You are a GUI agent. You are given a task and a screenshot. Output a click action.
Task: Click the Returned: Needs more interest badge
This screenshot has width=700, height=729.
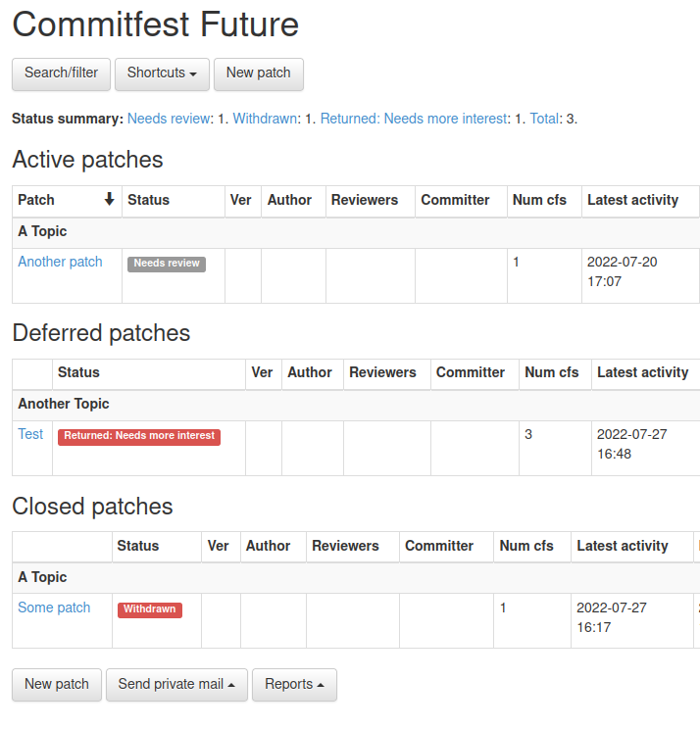(x=139, y=436)
